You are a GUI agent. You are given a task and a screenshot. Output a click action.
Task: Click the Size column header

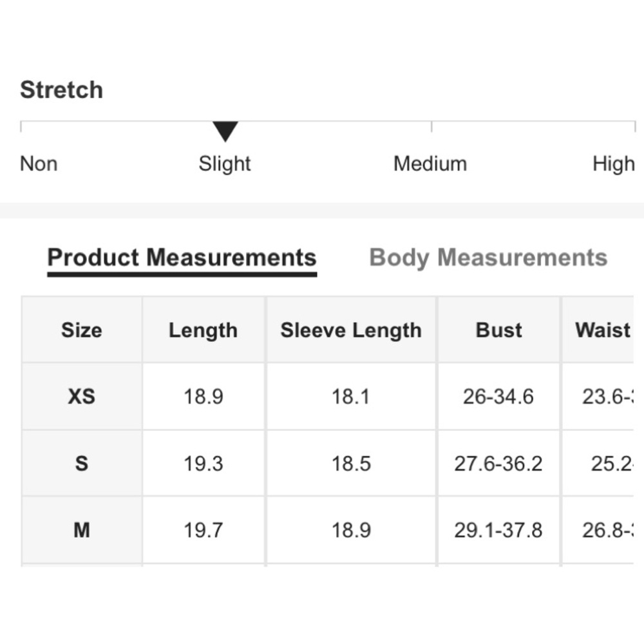tap(82, 330)
